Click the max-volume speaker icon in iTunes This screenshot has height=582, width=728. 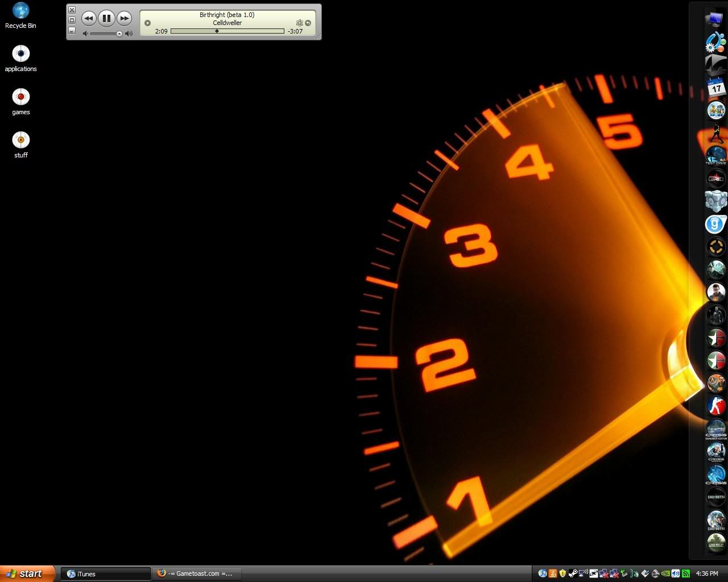(x=129, y=34)
